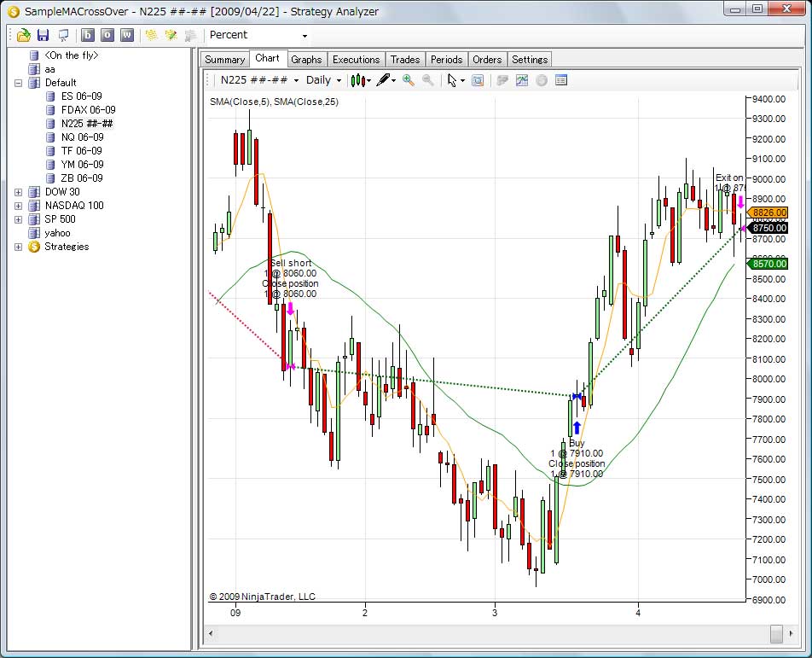Select ES 06-09 in instrument tree
This screenshot has height=658, width=812.
81,96
